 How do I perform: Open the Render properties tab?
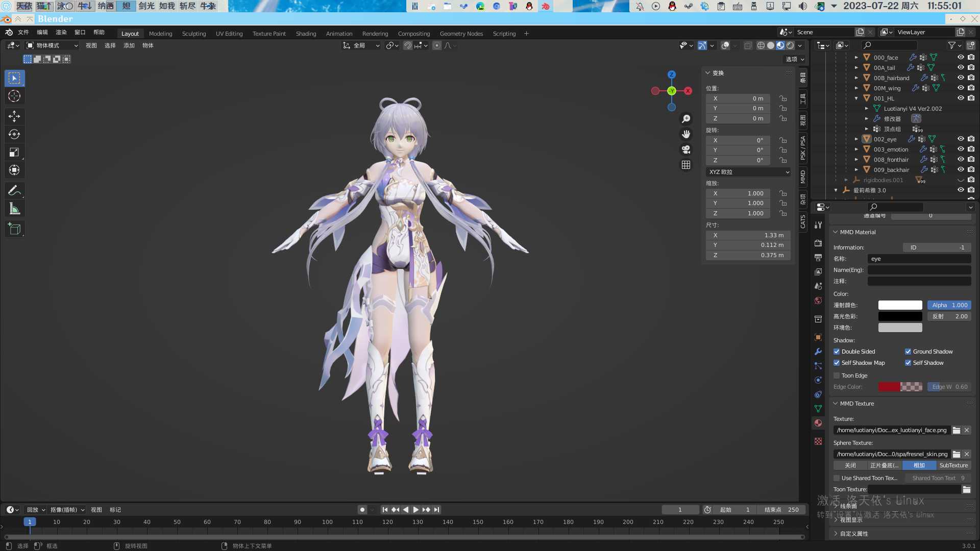(818, 243)
